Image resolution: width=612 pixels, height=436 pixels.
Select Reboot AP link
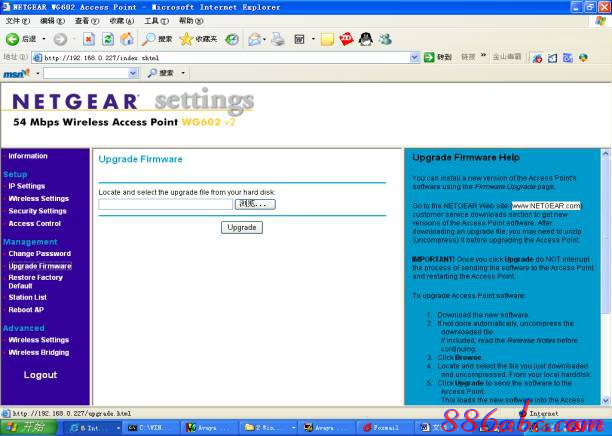(26, 310)
